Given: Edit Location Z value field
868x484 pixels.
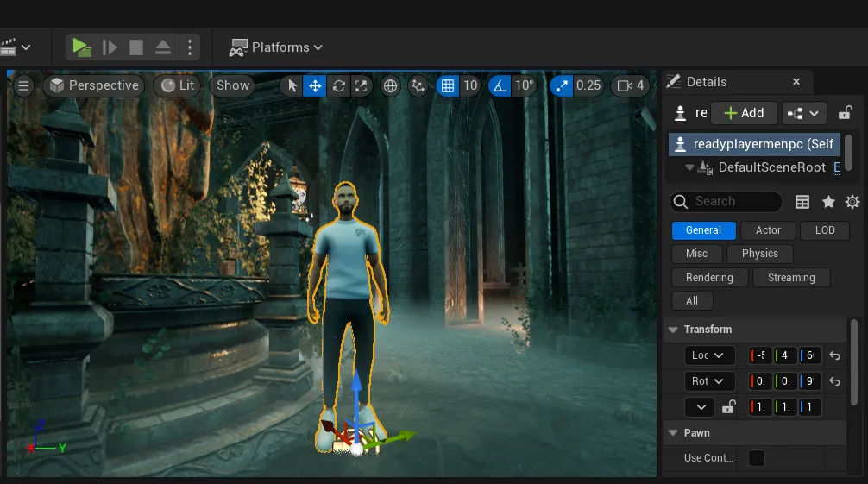Looking at the screenshot, I should tap(810, 355).
